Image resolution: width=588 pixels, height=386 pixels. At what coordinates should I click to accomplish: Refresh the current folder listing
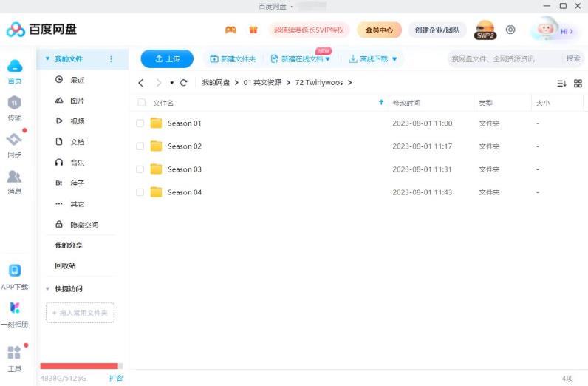pos(183,83)
